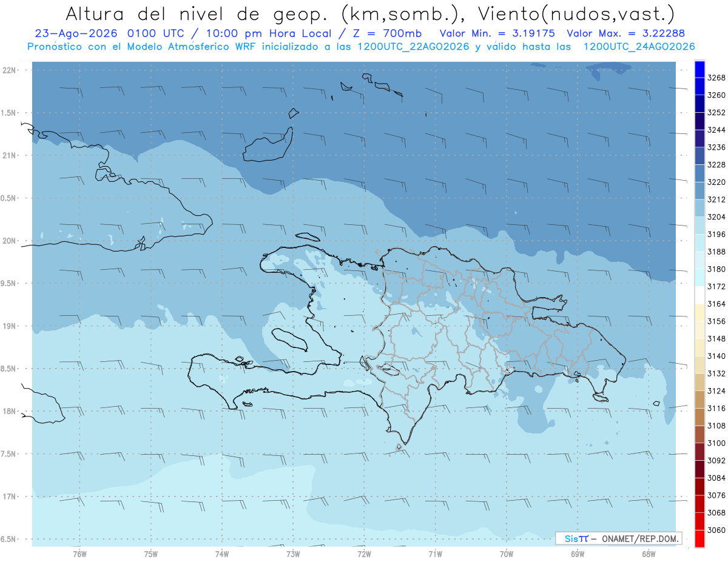The image size is (728, 562).
Task: Click the 3268 colorbar label
Action: (x=716, y=78)
